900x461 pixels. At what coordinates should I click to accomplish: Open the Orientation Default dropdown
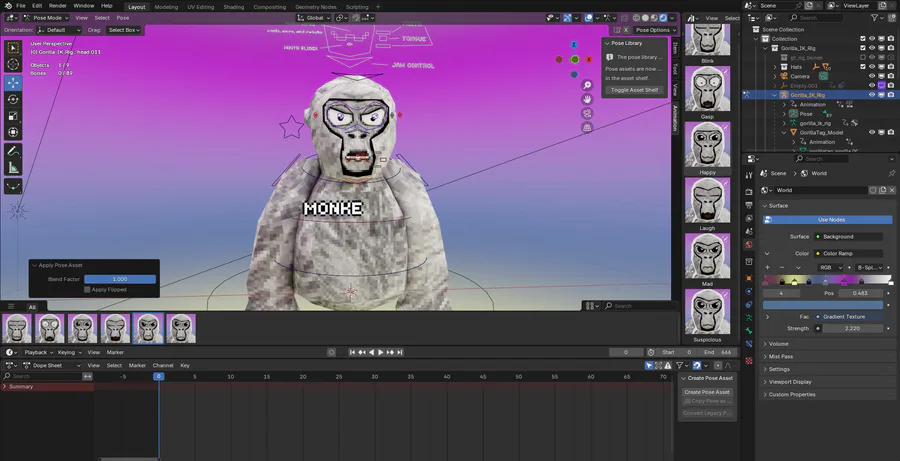[60, 30]
